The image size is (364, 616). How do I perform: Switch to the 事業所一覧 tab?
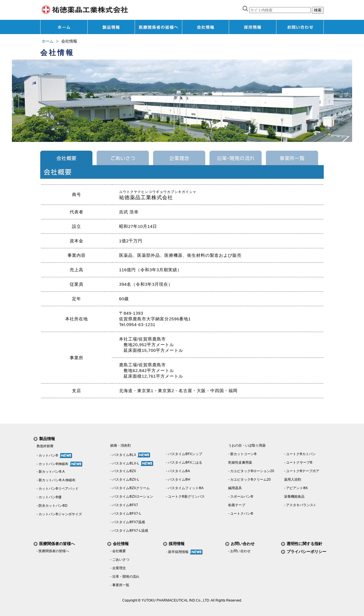click(x=292, y=158)
